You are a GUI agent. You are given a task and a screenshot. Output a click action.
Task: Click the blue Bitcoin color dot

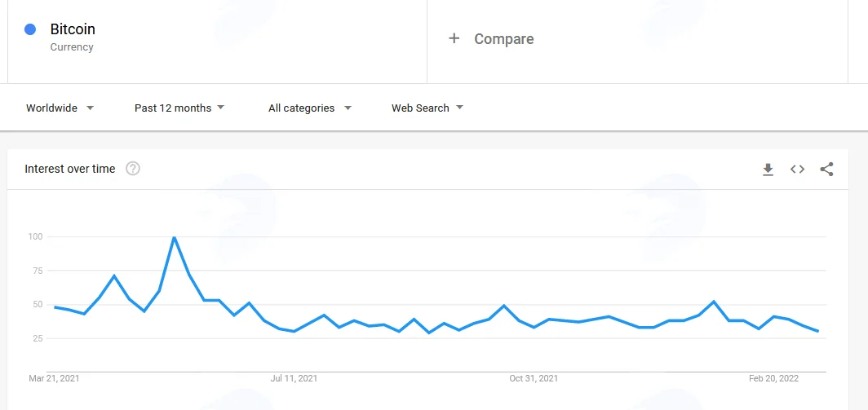coord(30,29)
